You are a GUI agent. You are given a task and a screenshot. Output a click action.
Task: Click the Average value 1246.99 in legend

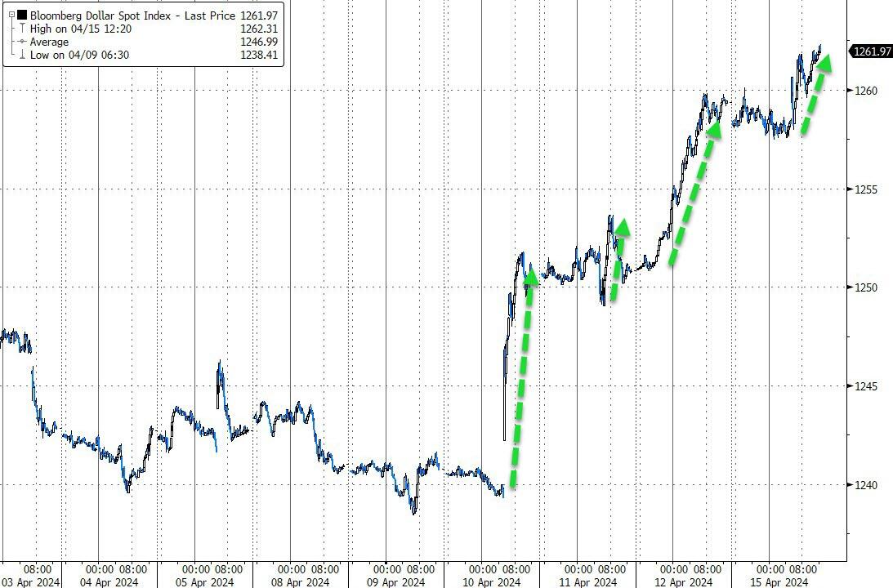pos(259,42)
